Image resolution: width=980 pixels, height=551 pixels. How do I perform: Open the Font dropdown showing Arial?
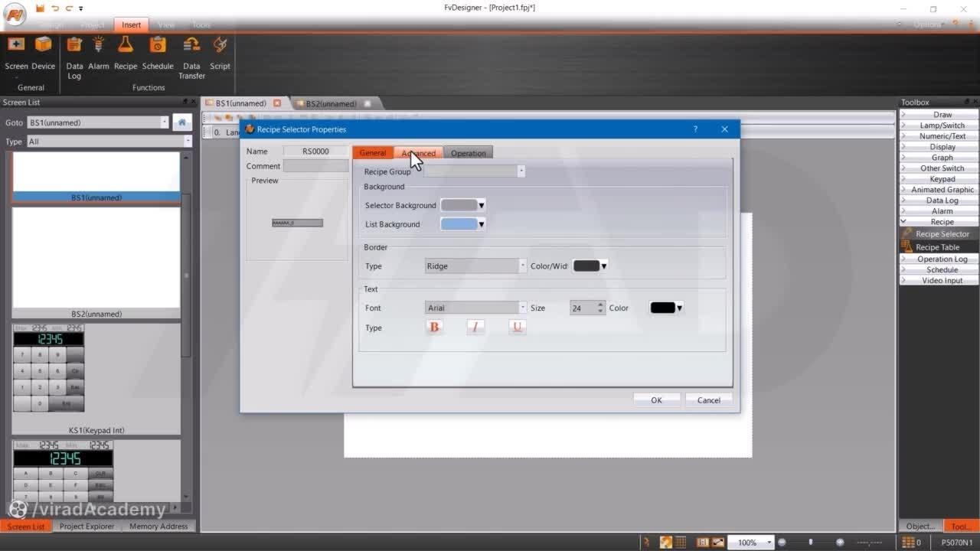(475, 308)
